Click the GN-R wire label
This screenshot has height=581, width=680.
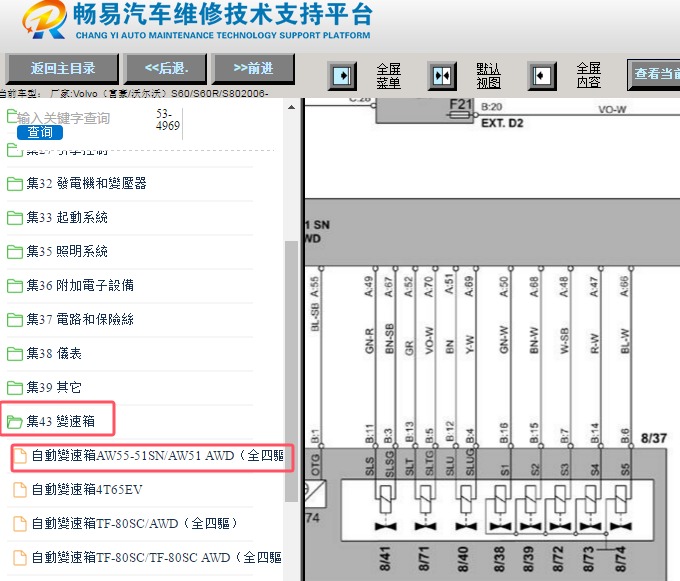(x=369, y=341)
